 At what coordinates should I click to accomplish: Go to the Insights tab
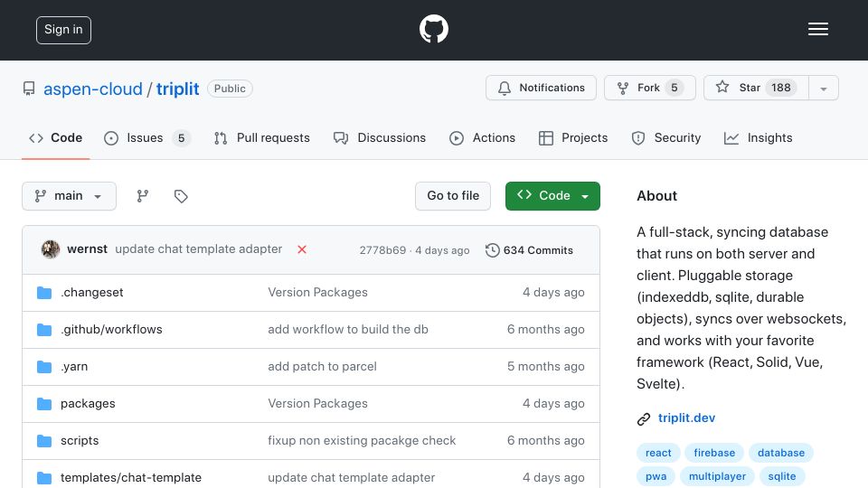pyautogui.click(x=758, y=137)
